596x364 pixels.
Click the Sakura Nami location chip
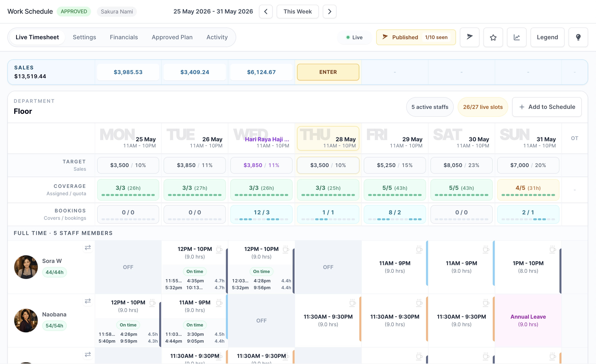coord(117,12)
